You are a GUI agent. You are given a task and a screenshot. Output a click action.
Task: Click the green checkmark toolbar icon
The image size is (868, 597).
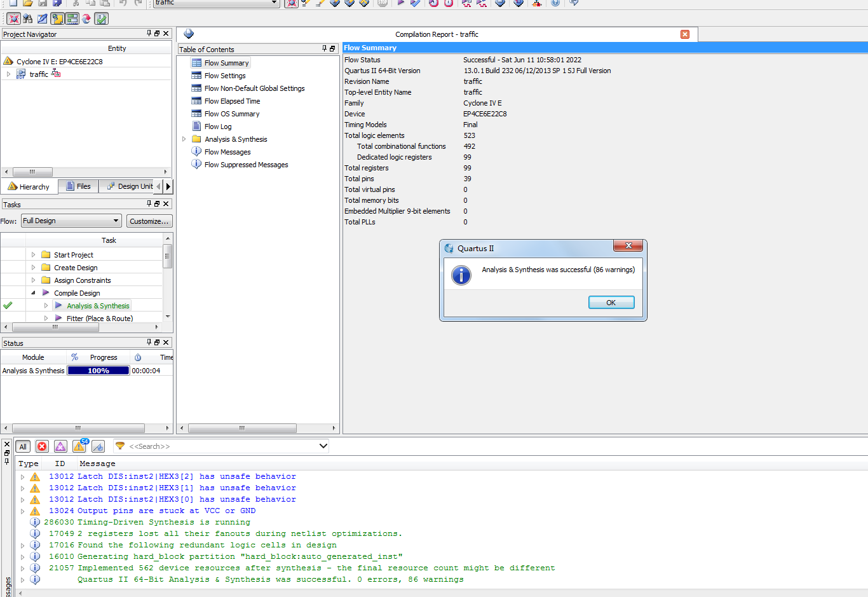click(101, 18)
